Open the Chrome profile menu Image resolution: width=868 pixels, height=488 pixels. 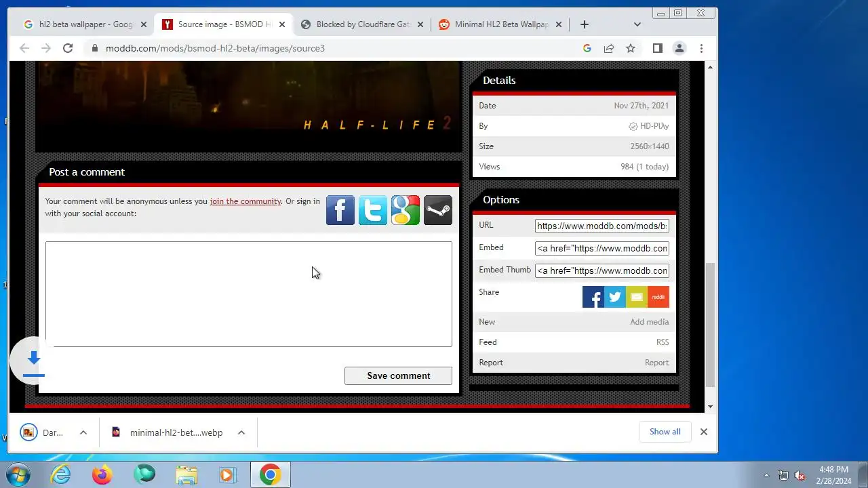click(679, 48)
